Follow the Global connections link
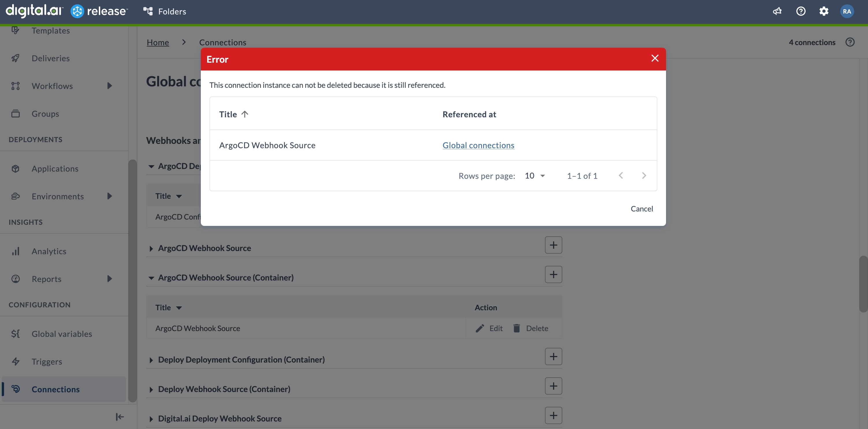The image size is (868, 429). click(478, 145)
